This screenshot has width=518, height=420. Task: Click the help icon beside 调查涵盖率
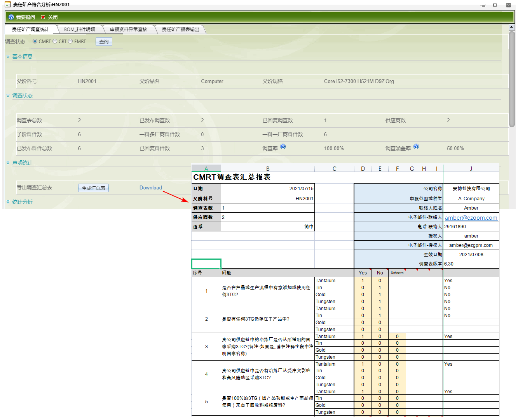tap(416, 146)
